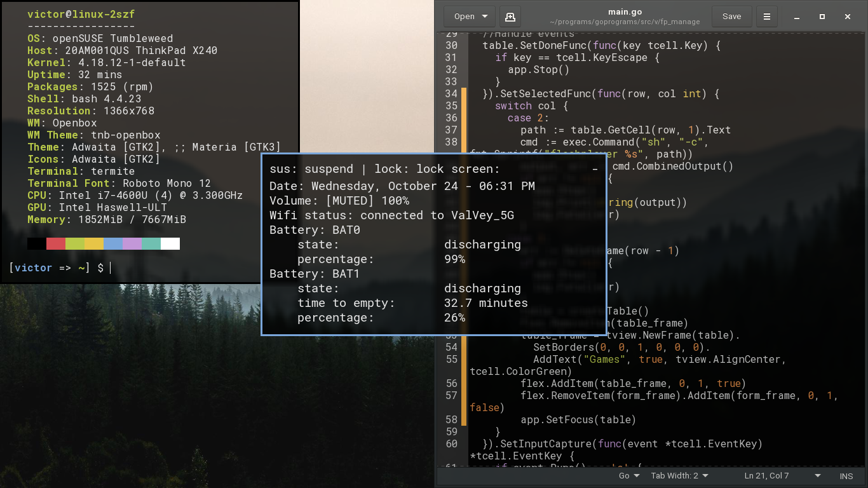This screenshot has height=488, width=868.
Task: Close the gedit main.go window
Action: [848, 17]
